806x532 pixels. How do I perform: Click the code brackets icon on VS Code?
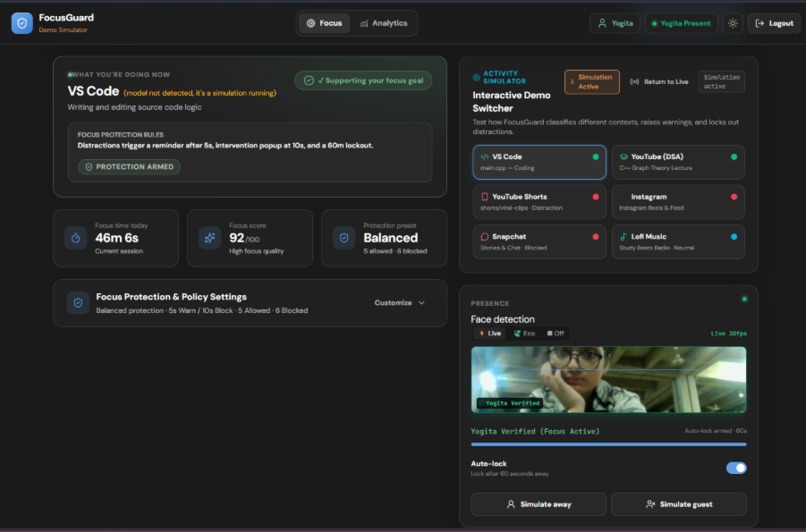[484, 157]
